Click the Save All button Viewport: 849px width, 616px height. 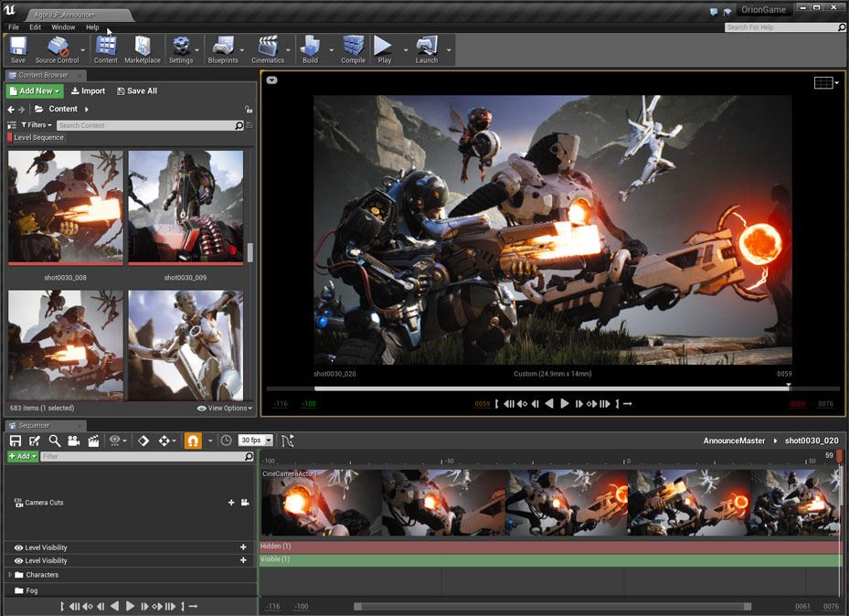(x=137, y=91)
